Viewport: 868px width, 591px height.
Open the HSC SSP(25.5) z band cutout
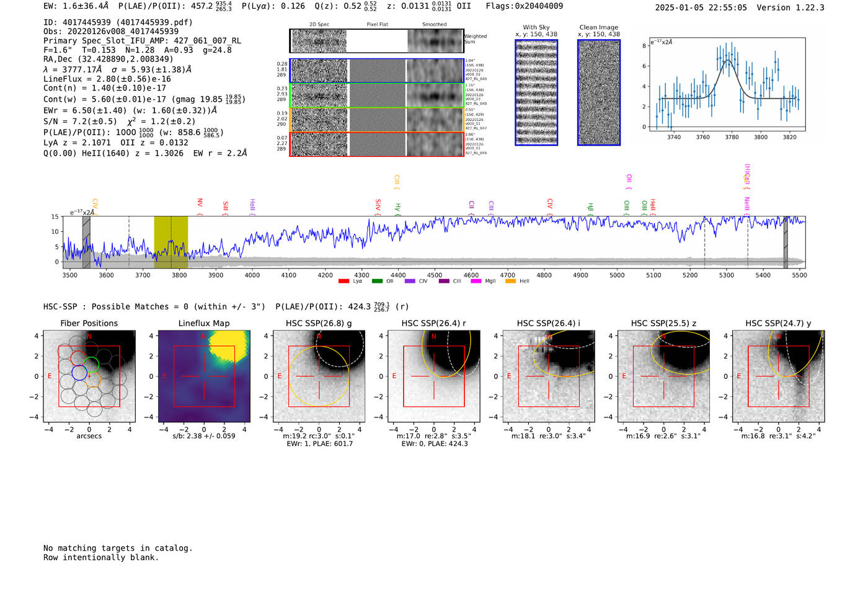(663, 376)
